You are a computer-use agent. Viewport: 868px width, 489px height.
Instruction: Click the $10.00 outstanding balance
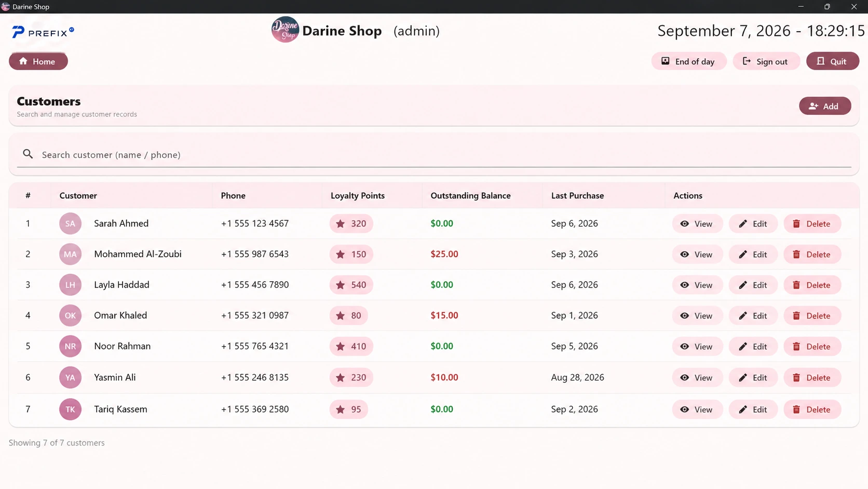[444, 378]
